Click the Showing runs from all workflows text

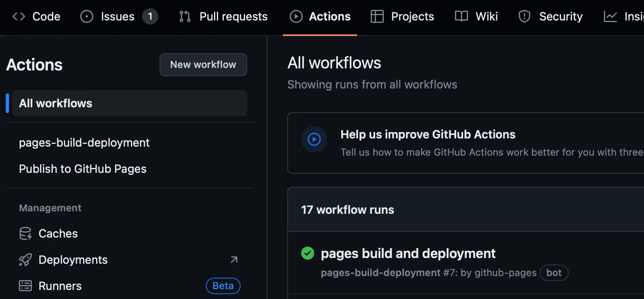372,84
